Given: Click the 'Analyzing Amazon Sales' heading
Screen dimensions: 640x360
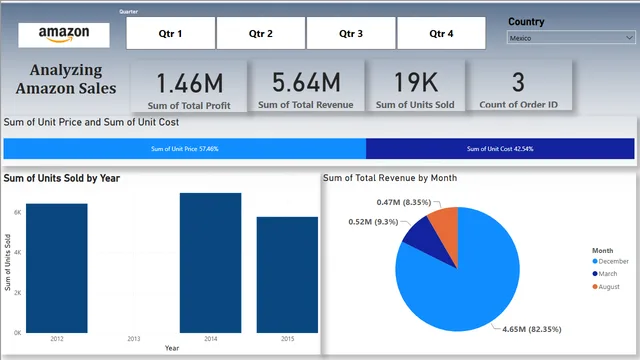Looking at the screenshot, I should [66, 79].
